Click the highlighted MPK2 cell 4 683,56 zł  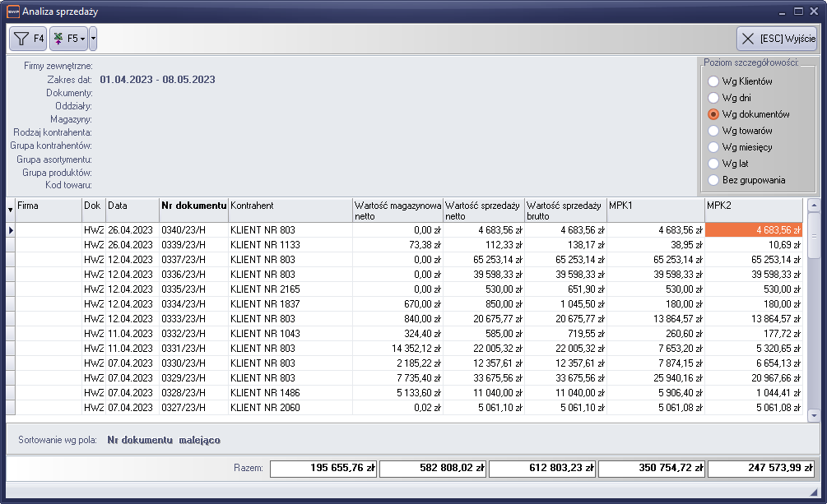(753, 230)
